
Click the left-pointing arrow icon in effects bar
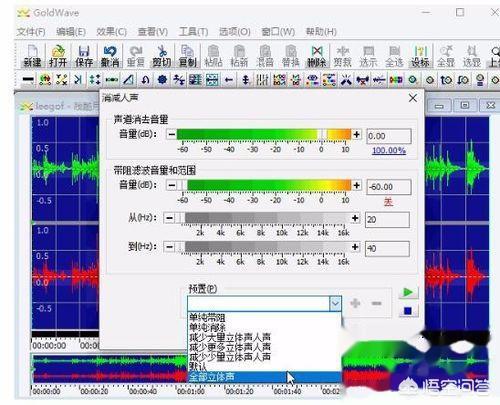[x=229, y=80]
